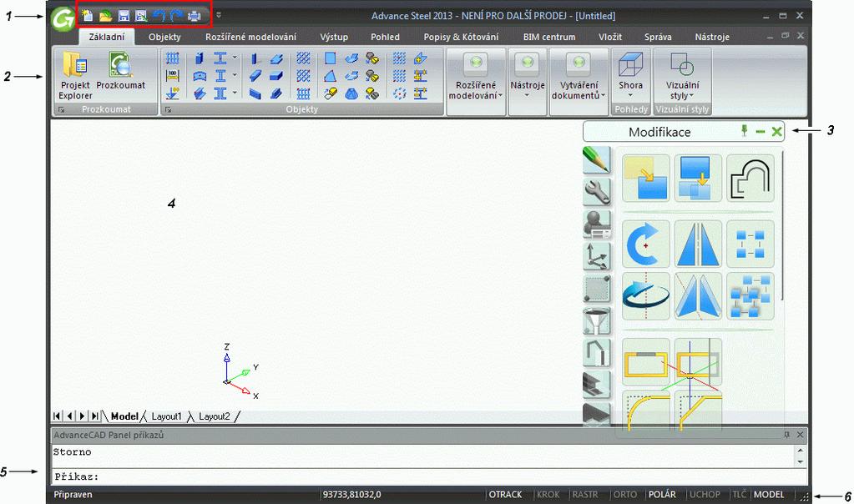Open the dropdown arrow beside the top I-beam icon
This screenshot has width=854, height=504.
[x=235, y=57]
